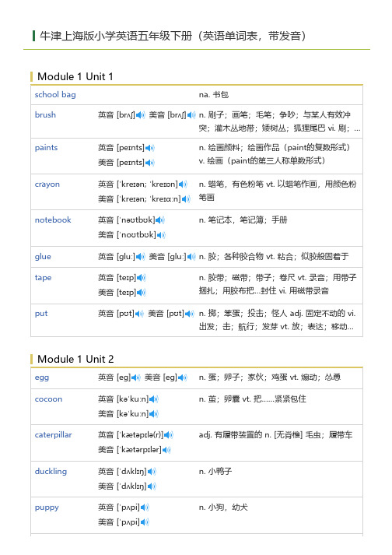This screenshot has height=555, width=392.
Task: Open the word link duckling
Action: tap(51, 472)
